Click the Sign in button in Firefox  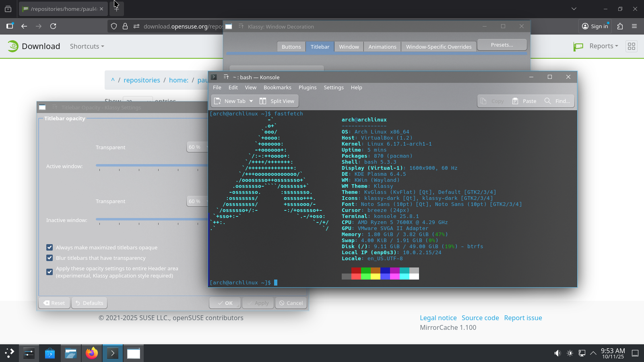click(x=595, y=26)
